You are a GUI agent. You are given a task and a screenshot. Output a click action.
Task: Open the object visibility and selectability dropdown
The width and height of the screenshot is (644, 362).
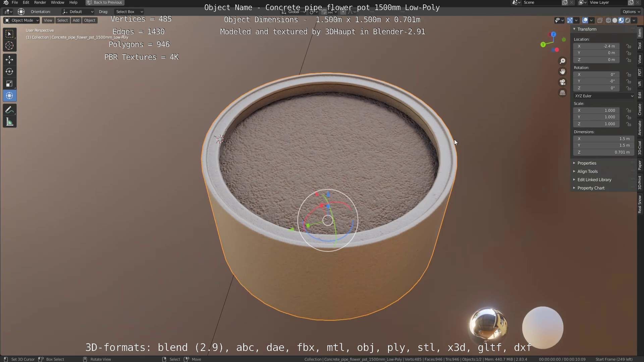559,20
